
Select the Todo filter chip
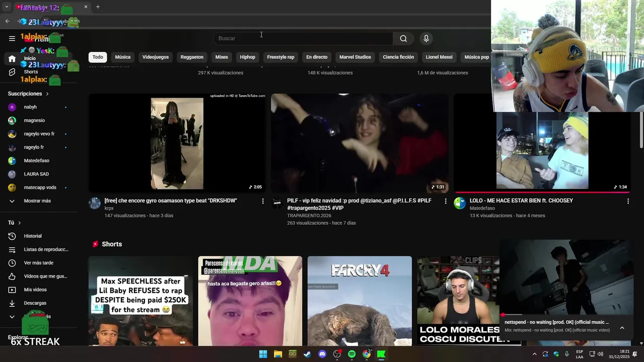coord(98,57)
